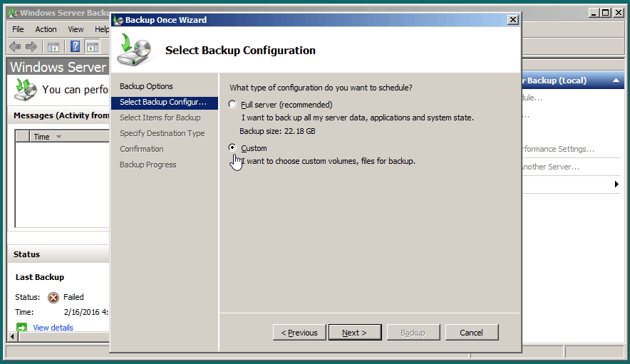Click the Backup Once Wizard title bar icon
This screenshot has height=364, width=630.
(x=118, y=20)
